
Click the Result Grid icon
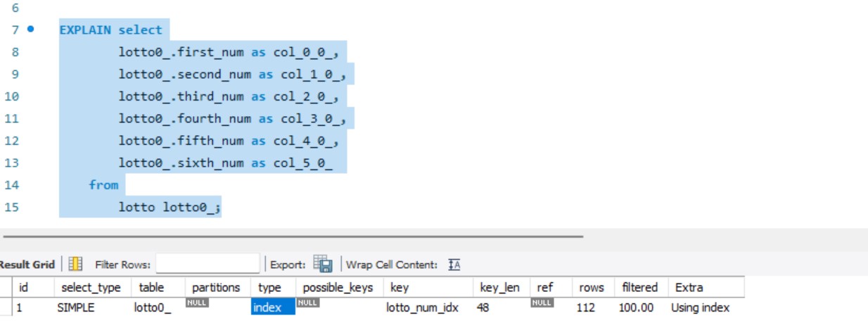coord(75,265)
